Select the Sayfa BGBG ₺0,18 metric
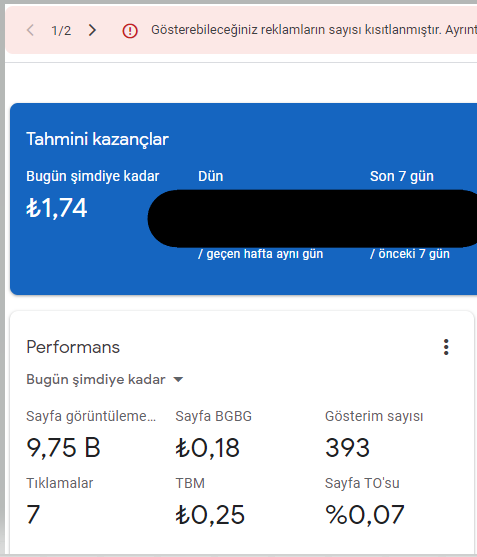Image resolution: width=477 pixels, height=557 pixels. click(x=214, y=436)
